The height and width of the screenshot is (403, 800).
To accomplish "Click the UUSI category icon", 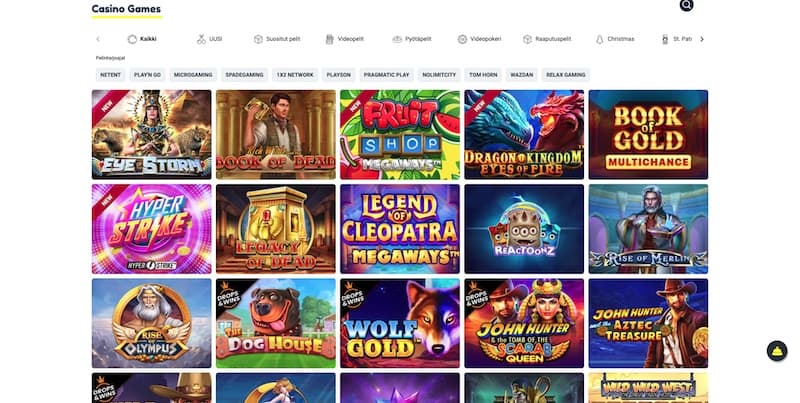I will click(201, 39).
